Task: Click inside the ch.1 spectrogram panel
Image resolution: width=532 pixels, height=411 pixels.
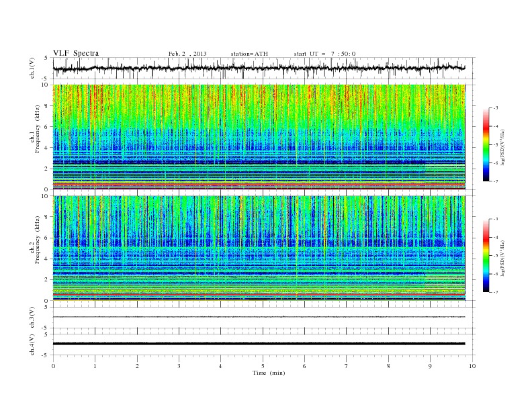Action: click(259, 137)
